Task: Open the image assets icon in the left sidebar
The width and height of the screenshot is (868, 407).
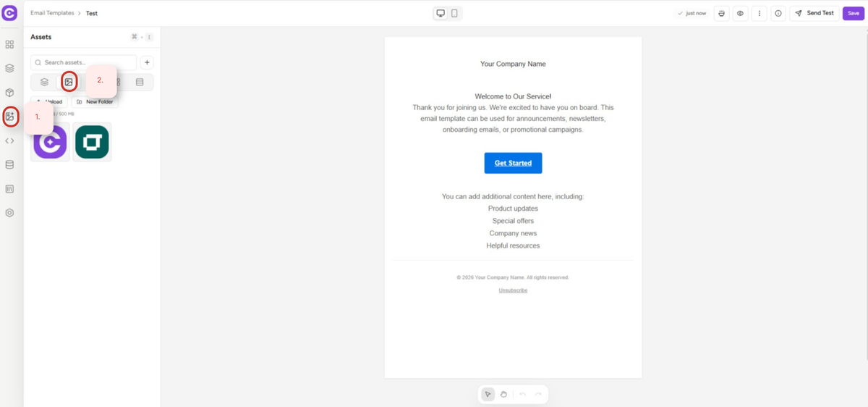Action: 9,116
